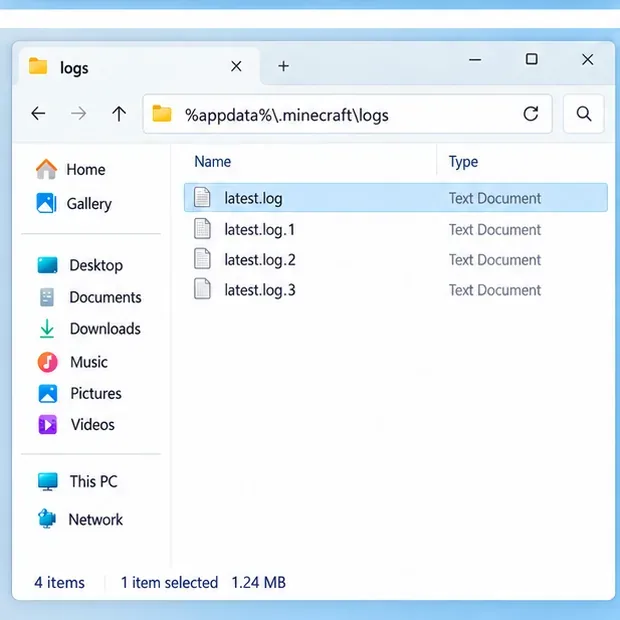Open Videos in the sidebar
Viewport: 620px width, 620px height.
point(76,425)
